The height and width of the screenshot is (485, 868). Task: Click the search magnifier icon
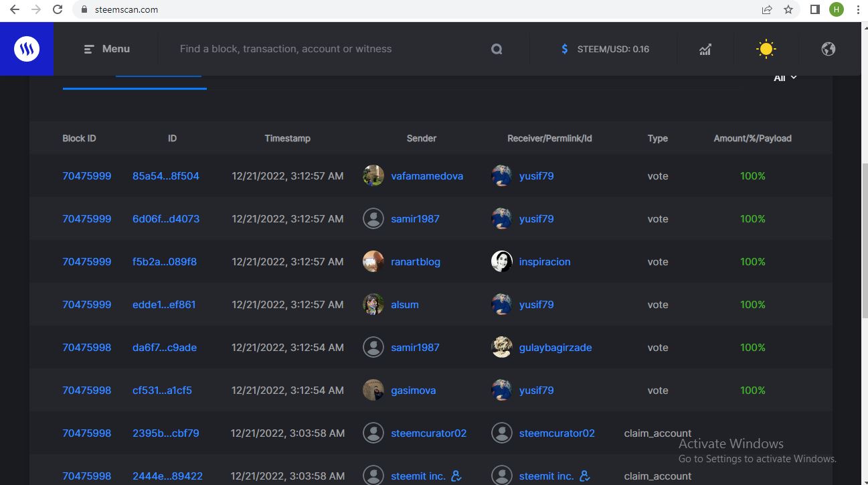coord(497,49)
